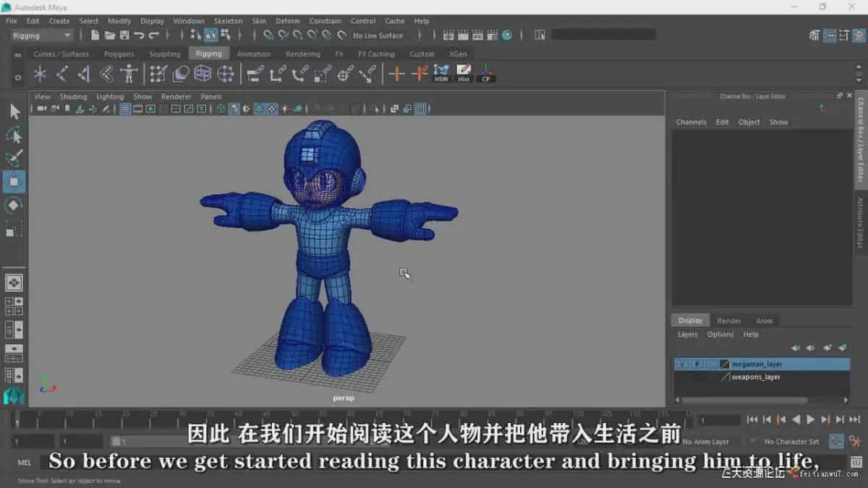The height and width of the screenshot is (488, 868).
Task: Select the weapons_layer row
Action: pos(762,377)
